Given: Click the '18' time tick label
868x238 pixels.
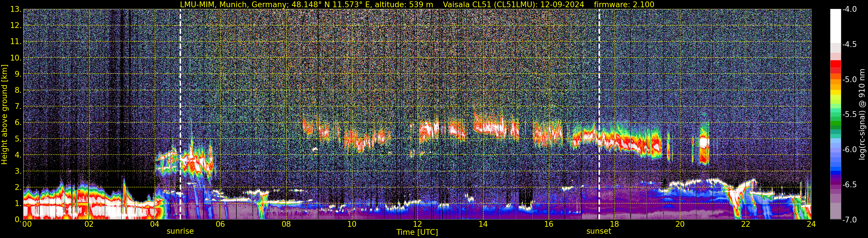Looking at the screenshot, I should pos(614,224).
